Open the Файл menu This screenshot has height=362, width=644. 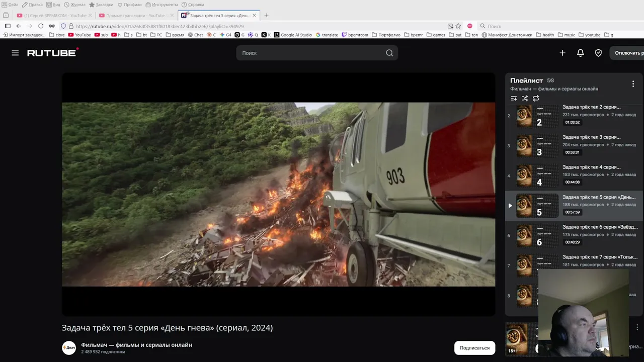10,5
